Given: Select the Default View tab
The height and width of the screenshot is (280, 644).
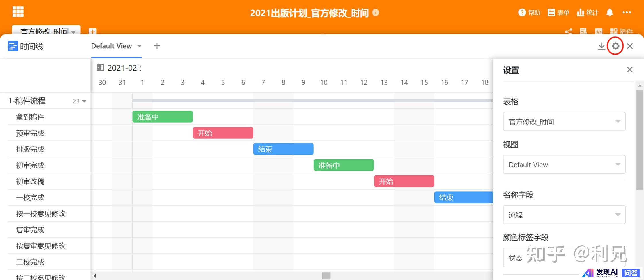Looking at the screenshot, I should coord(111,46).
